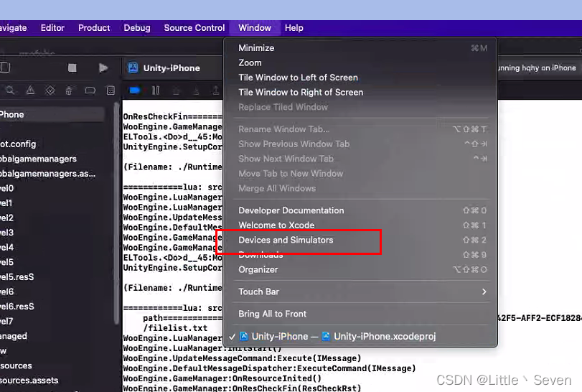Screen dimensions: 582x392
Task: Click the Step Out debug icon
Action: coord(216,90)
